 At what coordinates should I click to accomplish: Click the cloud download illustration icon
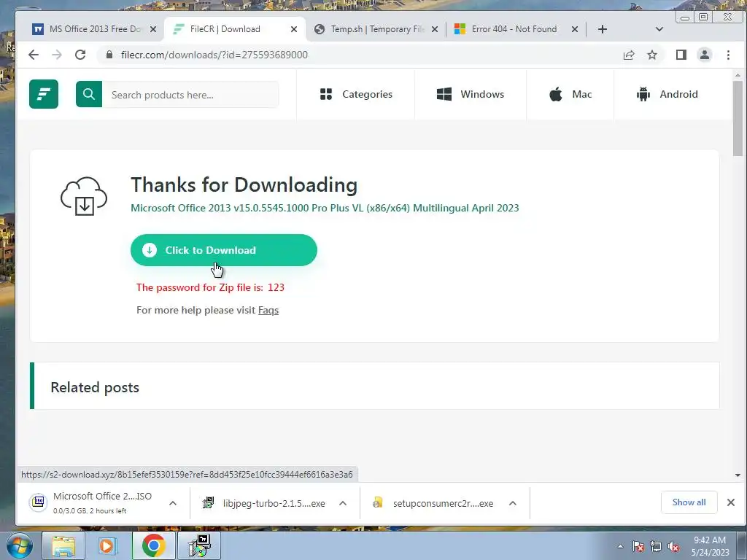[x=84, y=195]
